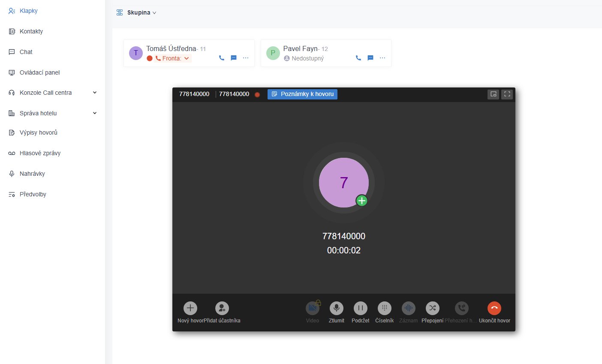602x364 pixels.
Task: Open Hlasové zprávy in sidebar
Action: (x=40, y=153)
